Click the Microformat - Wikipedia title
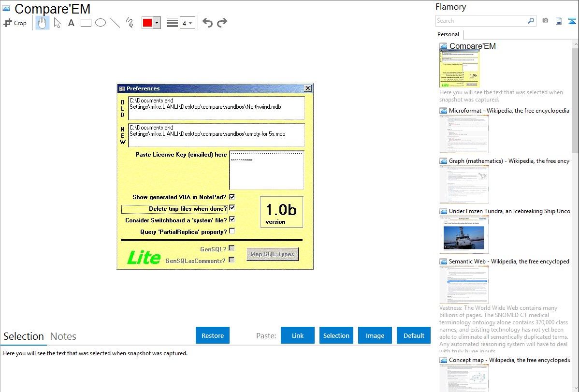Image resolution: width=579 pixels, height=392 pixels. pos(509,111)
